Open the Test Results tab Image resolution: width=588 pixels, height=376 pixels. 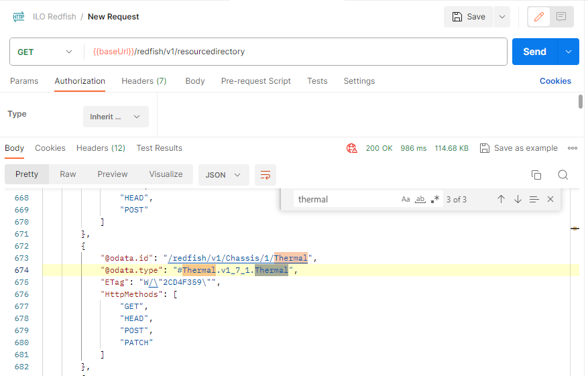click(160, 148)
